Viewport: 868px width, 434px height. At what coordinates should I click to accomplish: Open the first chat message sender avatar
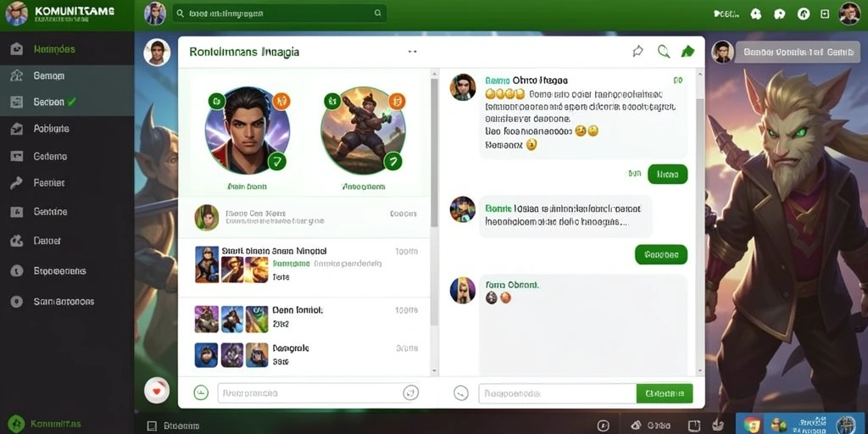pyautogui.click(x=463, y=87)
